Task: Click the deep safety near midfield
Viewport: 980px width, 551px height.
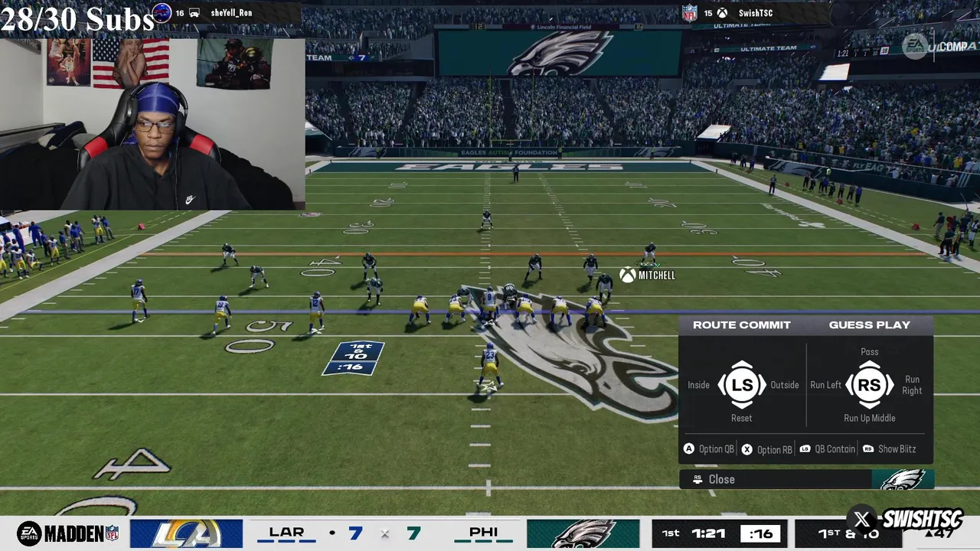Action: [x=486, y=219]
